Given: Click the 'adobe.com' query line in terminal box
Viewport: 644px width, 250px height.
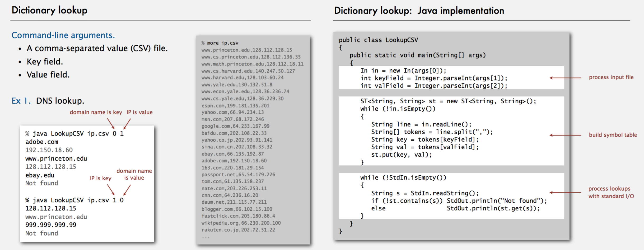Looking at the screenshot, I should 42,142.
